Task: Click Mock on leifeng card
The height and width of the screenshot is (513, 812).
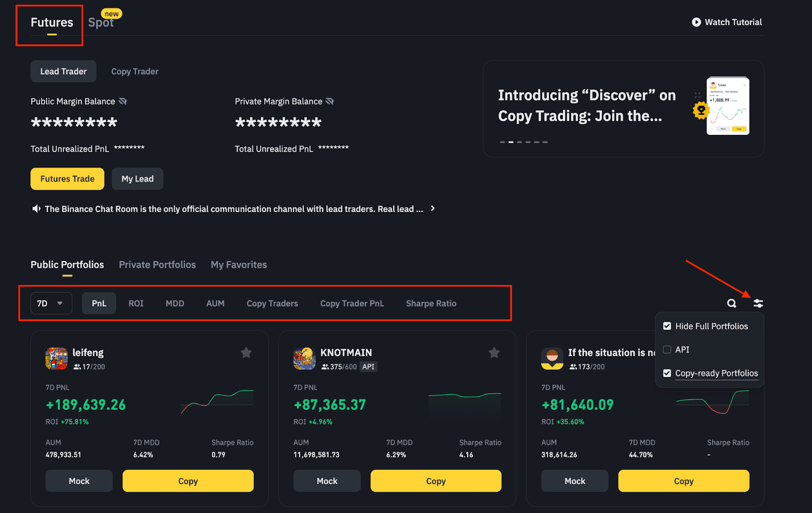Action: 79,481
